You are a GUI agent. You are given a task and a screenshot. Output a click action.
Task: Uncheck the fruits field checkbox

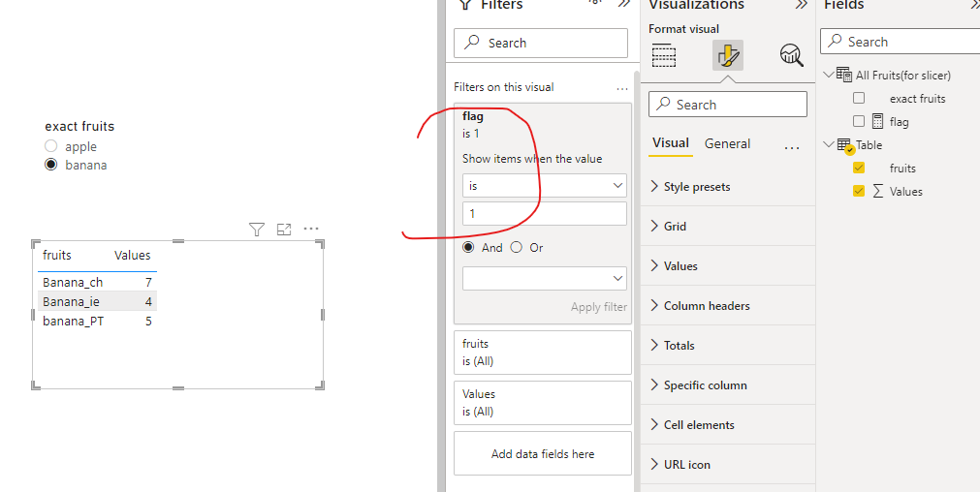click(x=859, y=168)
